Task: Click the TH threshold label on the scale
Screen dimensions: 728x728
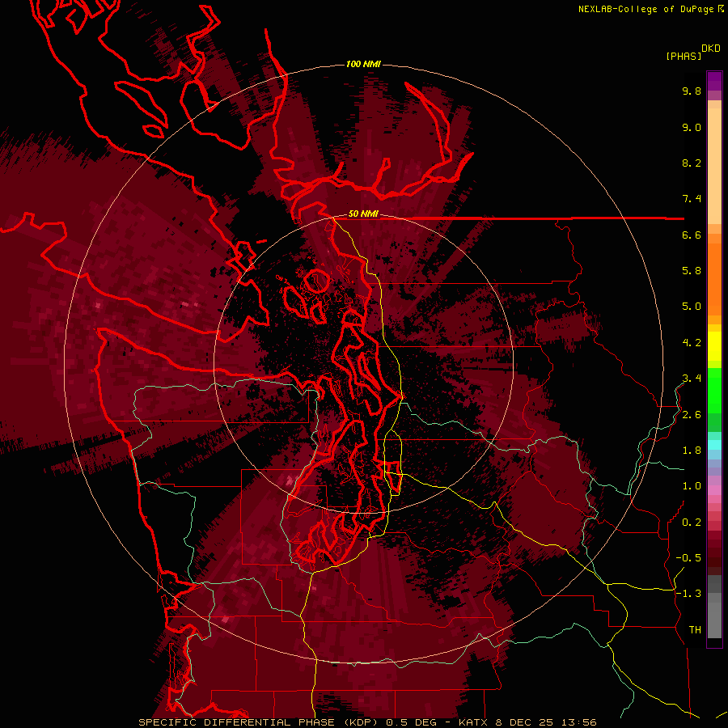Action: [x=695, y=630]
